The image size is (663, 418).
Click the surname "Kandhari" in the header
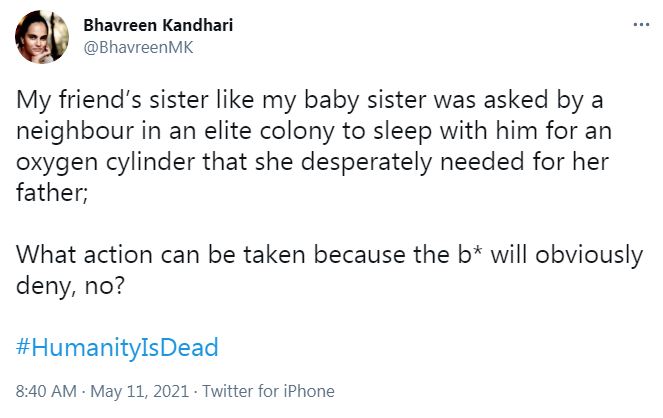click(198, 25)
